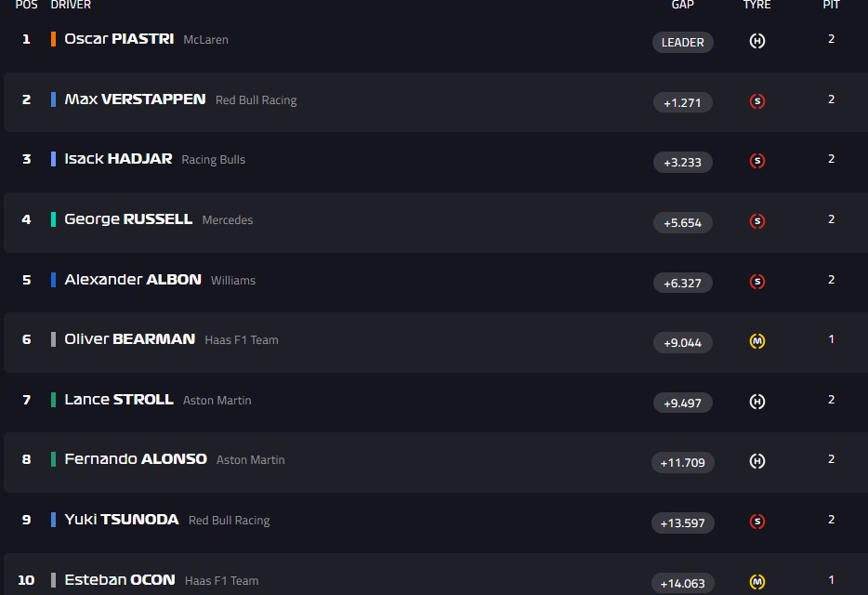Viewport: 868px width, 595px height.
Task: Click Lance Stroll's hard tyre icon
Action: [x=756, y=402]
